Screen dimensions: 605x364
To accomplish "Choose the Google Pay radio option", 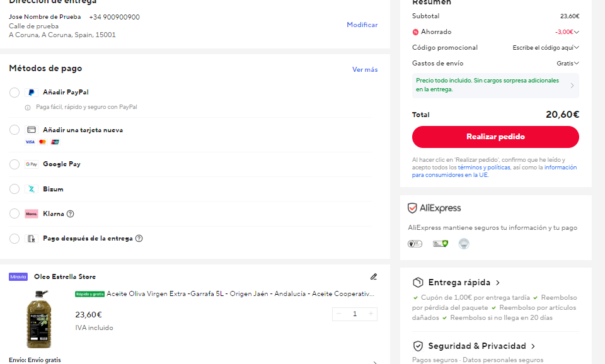I will [x=14, y=164].
